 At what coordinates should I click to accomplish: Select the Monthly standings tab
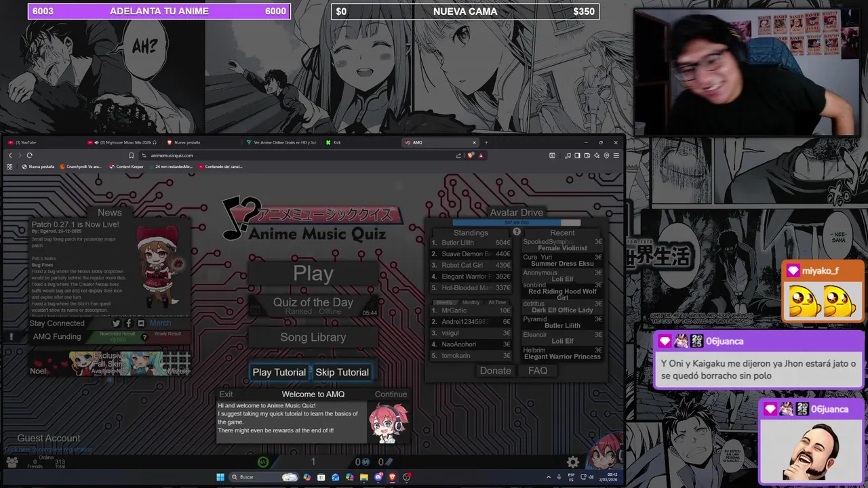coord(471,302)
